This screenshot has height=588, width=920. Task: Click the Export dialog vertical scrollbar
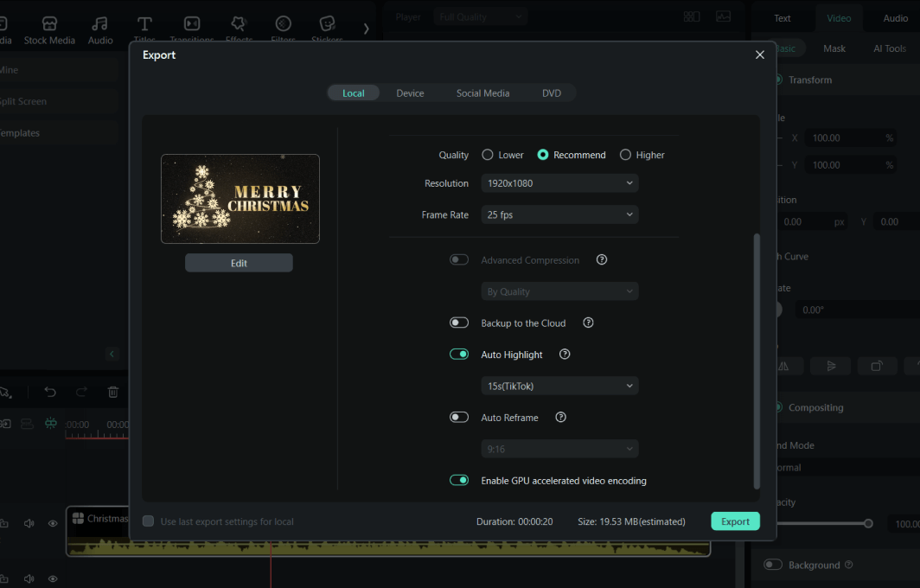(x=757, y=361)
